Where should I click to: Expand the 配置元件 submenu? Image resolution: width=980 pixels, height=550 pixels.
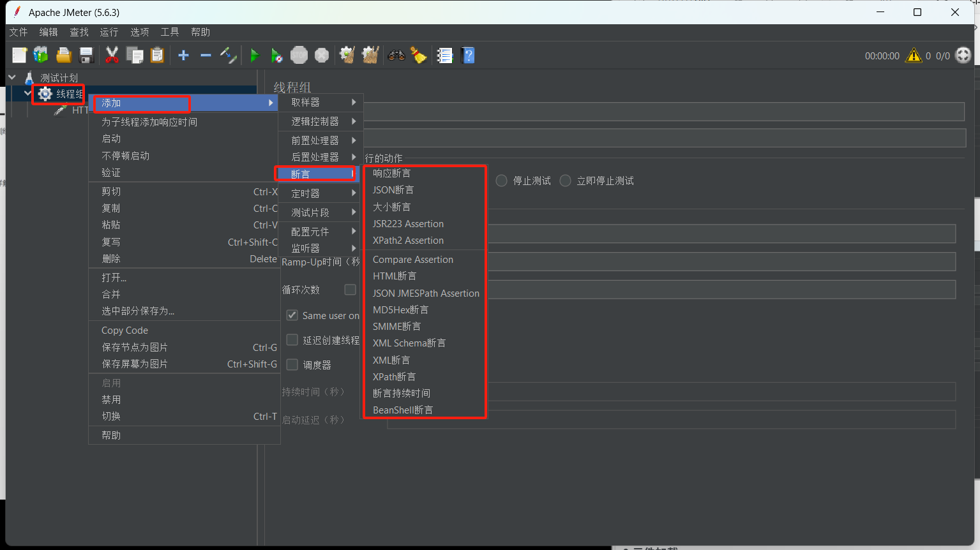point(320,231)
